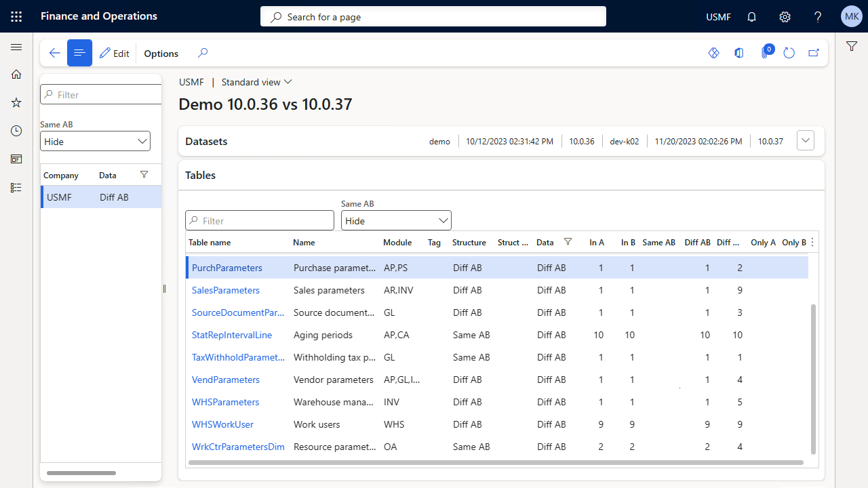Click the left pane Filter input

coord(102,95)
